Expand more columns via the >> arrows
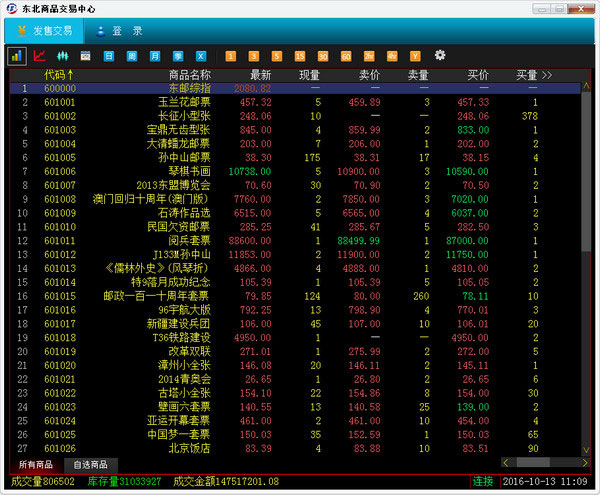Viewport: 600px width, 495px height. pyautogui.click(x=547, y=75)
